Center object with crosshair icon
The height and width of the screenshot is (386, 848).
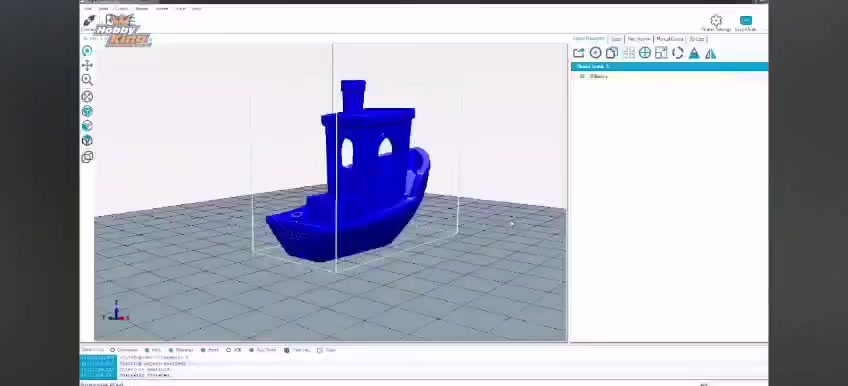pyautogui.click(x=645, y=53)
